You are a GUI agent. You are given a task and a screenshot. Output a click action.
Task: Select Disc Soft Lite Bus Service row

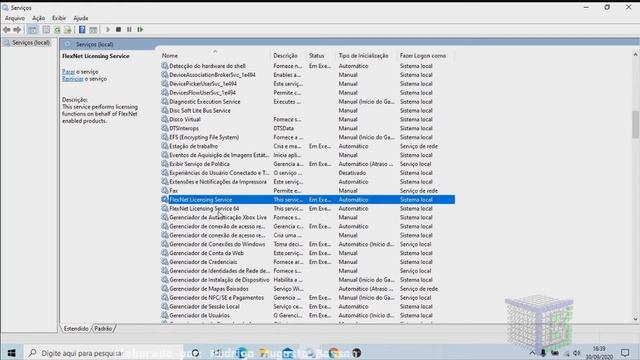308,111
